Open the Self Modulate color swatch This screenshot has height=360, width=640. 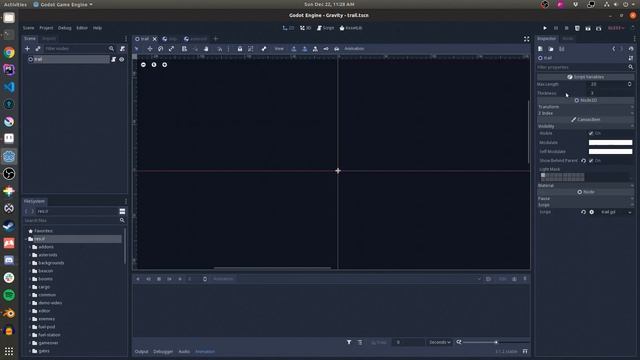[611, 151]
